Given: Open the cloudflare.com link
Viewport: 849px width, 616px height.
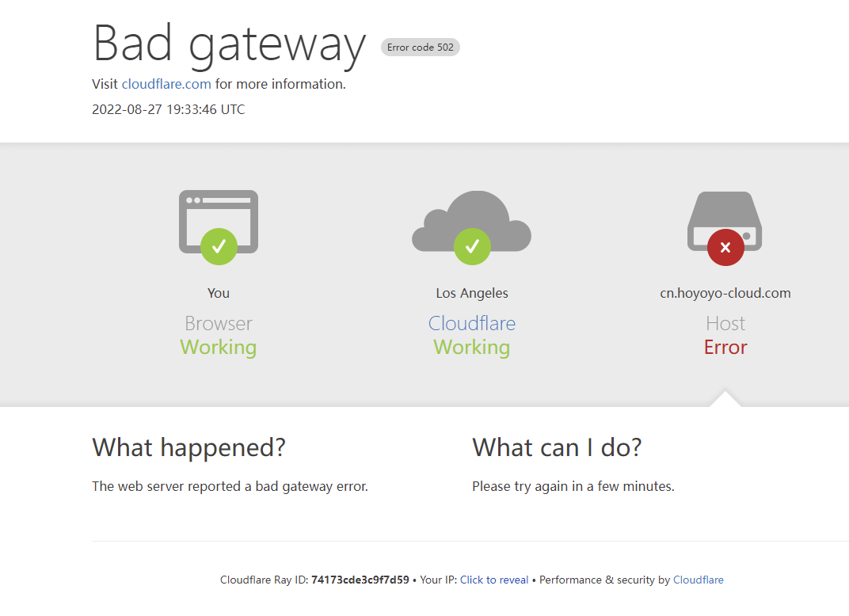Looking at the screenshot, I should pos(166,84).
